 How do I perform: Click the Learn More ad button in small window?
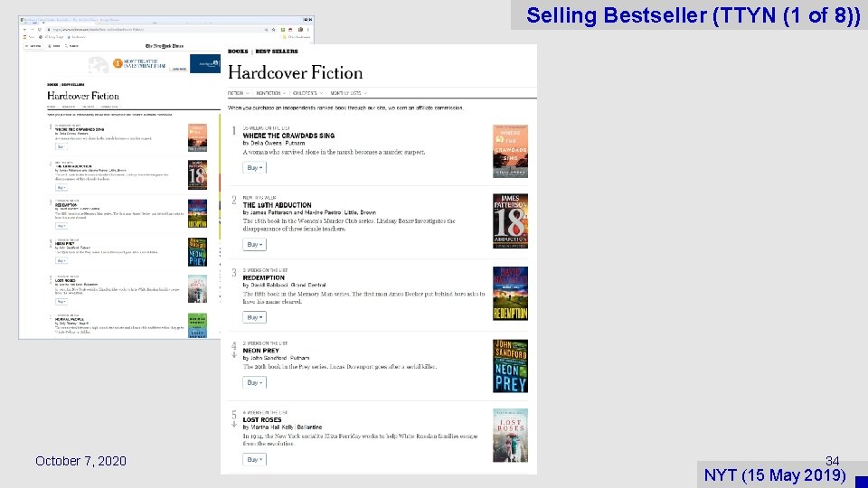178,70
